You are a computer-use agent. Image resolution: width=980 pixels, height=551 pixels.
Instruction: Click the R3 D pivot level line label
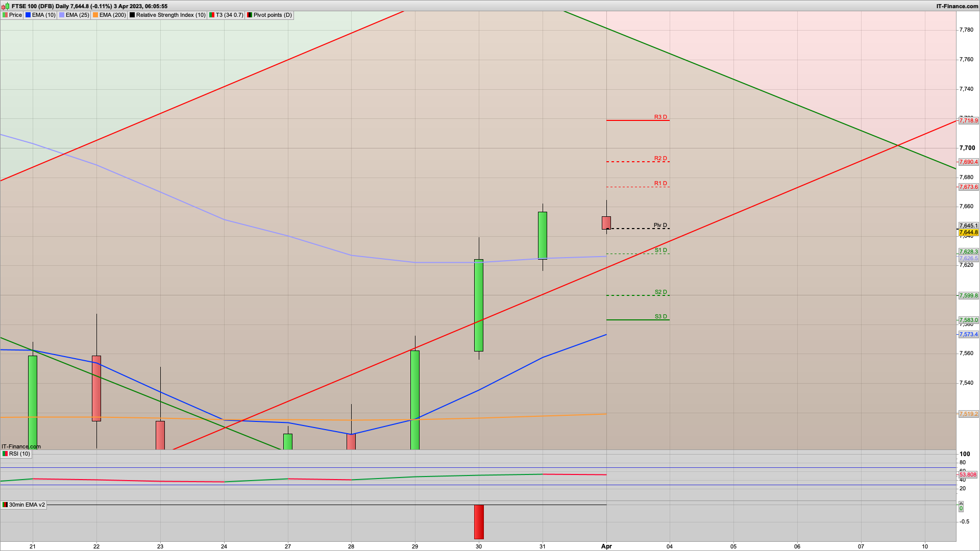point(660,117)
